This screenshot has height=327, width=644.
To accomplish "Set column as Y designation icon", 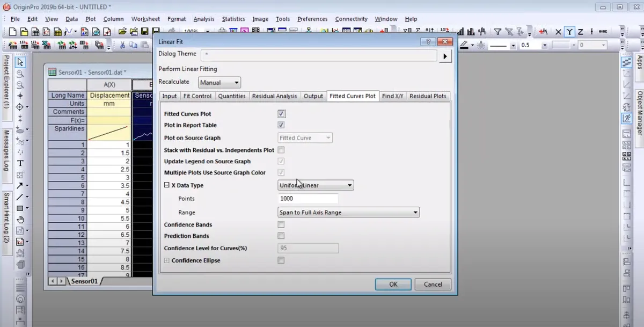I will 570,32.
